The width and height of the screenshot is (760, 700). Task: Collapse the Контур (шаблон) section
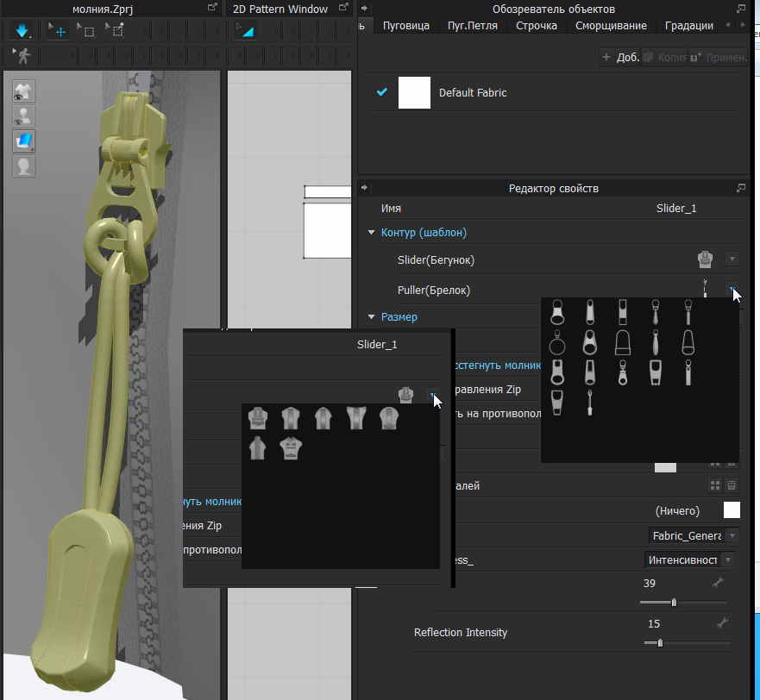click(371, 233)
